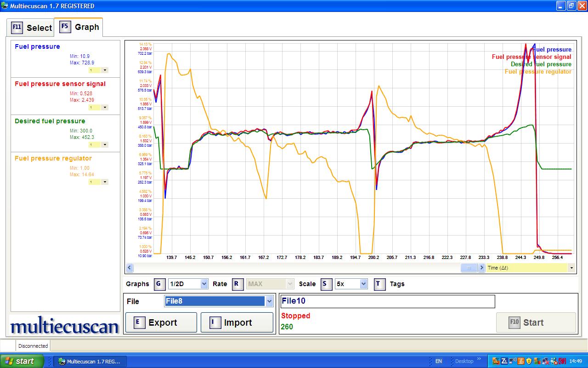588x368 pixels.
Task: Open the scale dropdown under Desired fuel pressure
Action: coord(99,144)
